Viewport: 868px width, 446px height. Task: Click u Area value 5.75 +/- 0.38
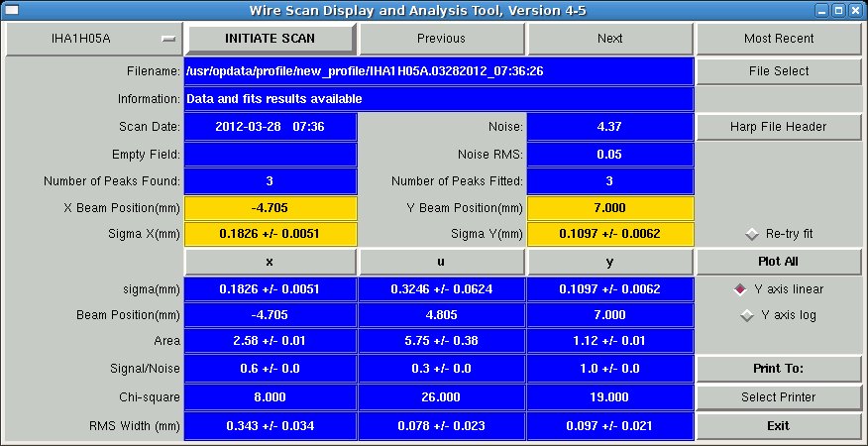point(441,341)
